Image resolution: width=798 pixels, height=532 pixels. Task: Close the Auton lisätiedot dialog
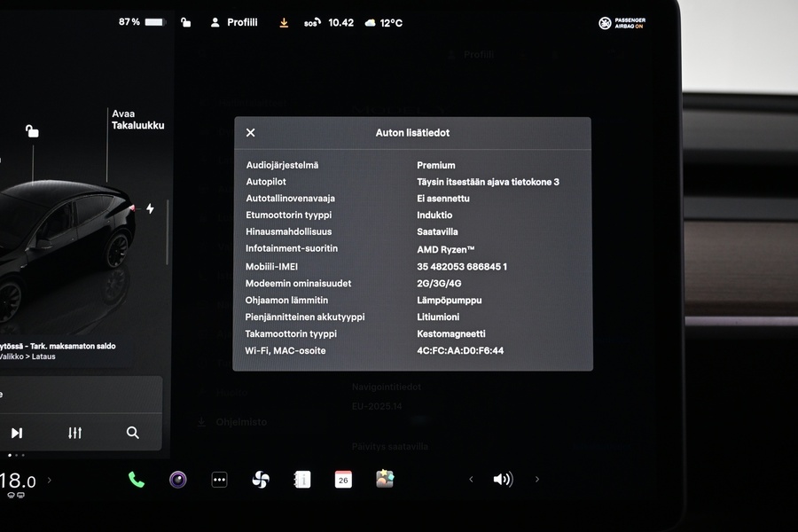pos(250,132)
